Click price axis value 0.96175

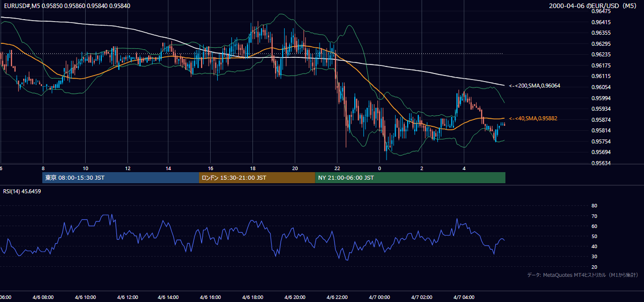pyautogui.click(x=601, y=65)
